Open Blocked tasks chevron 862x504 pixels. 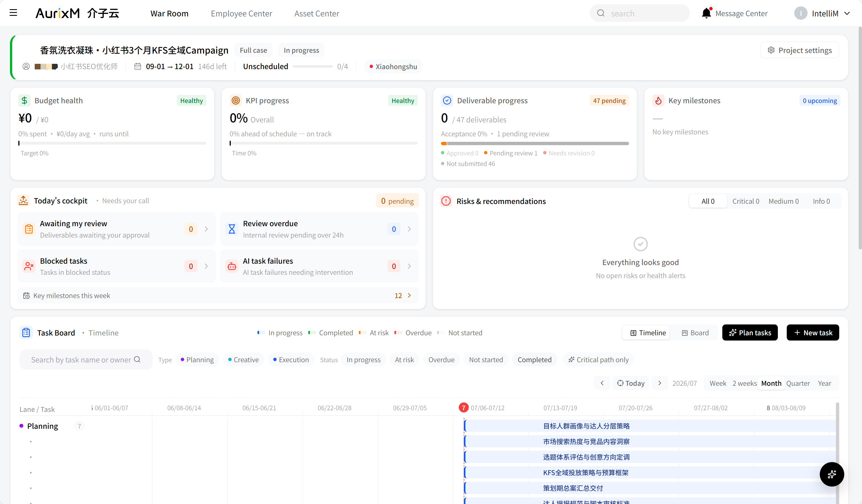[x=206, y=266]
